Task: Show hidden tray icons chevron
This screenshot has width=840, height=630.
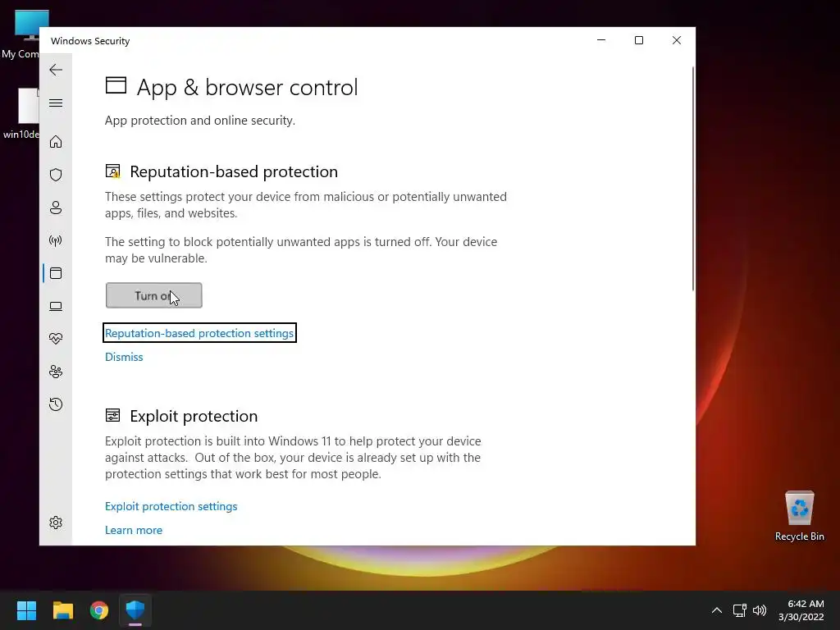Action: point(717,610)
